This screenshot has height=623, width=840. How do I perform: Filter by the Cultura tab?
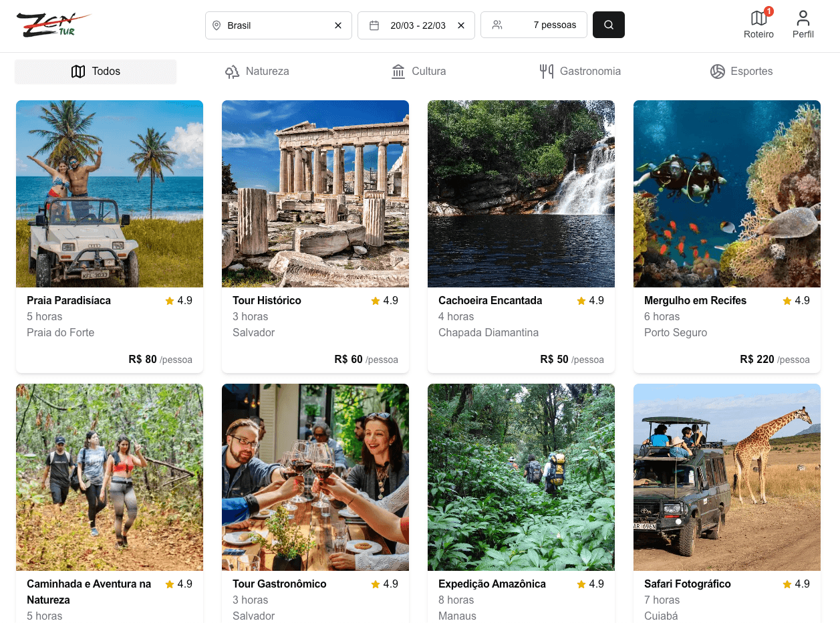point(418,72)
